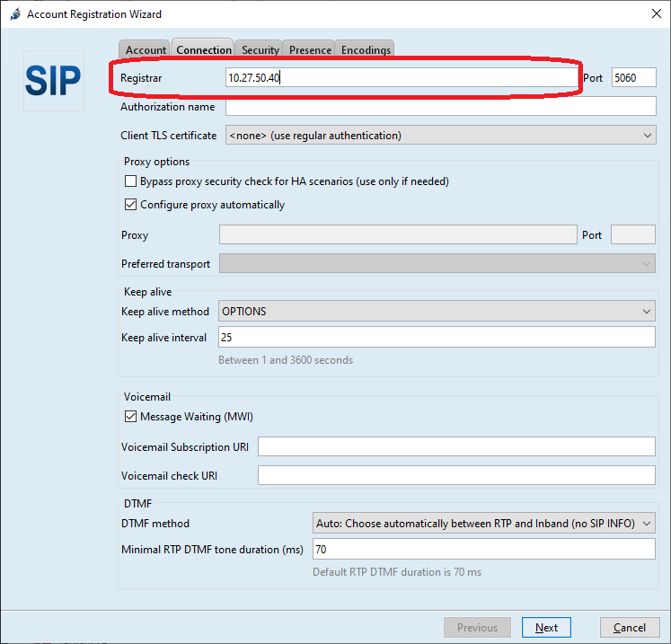The image size is (671, 644).
Task: Enable Bypass proxy security check checkbox
Action: (x=131, y=181)
